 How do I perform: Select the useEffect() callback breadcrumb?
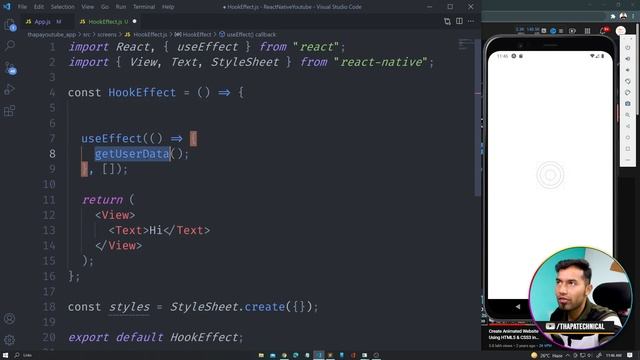(247, 35)
